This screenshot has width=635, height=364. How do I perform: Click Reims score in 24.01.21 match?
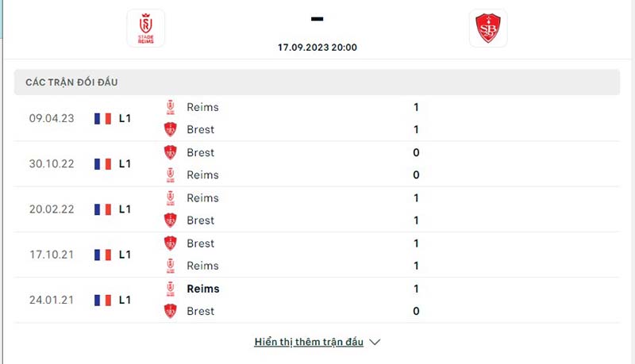tap(416, 289)
